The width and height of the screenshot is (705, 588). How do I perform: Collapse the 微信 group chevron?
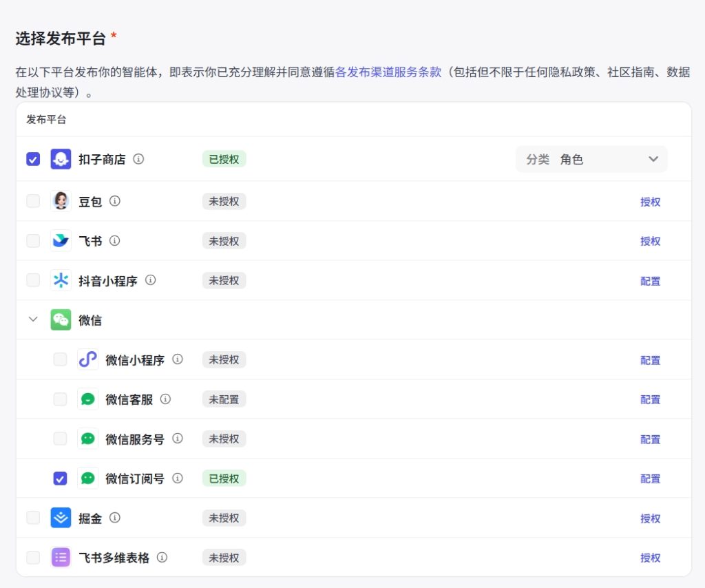coord(33,319)
